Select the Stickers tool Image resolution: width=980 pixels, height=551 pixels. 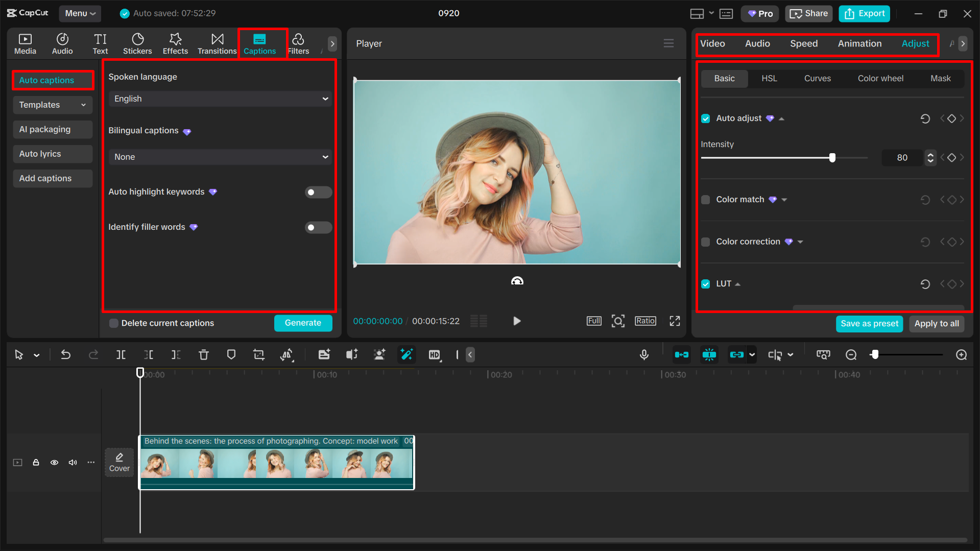coord(137,43)
